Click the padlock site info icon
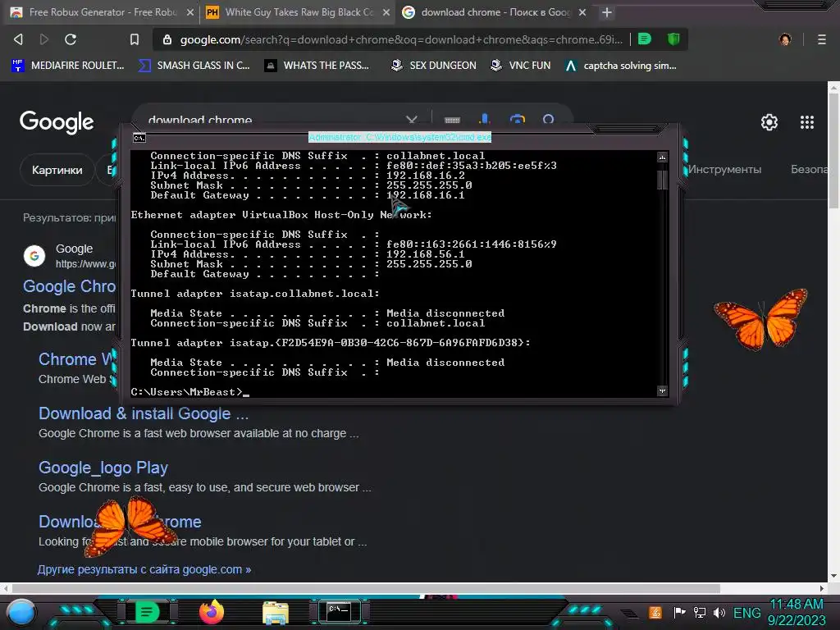The width and height of the screenshot is (840, 630). (167, 39)
